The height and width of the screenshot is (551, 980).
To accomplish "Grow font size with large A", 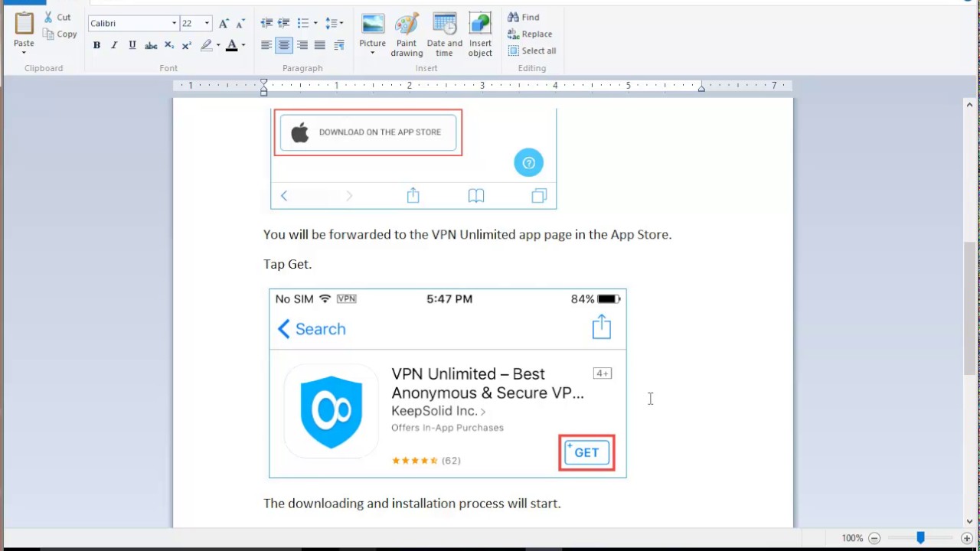I will pos(224,24).
